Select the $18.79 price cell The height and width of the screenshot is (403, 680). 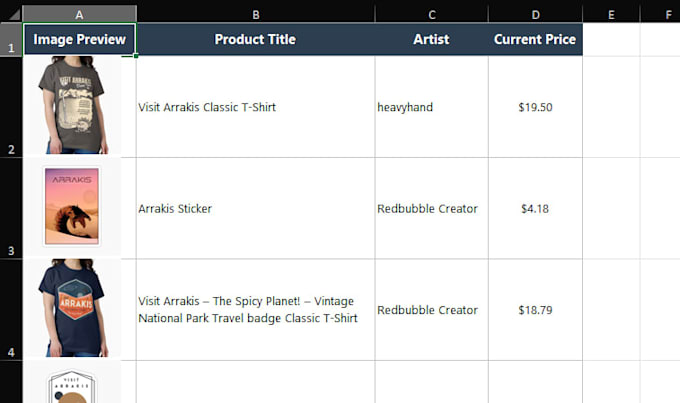click(x=536, y=310)
